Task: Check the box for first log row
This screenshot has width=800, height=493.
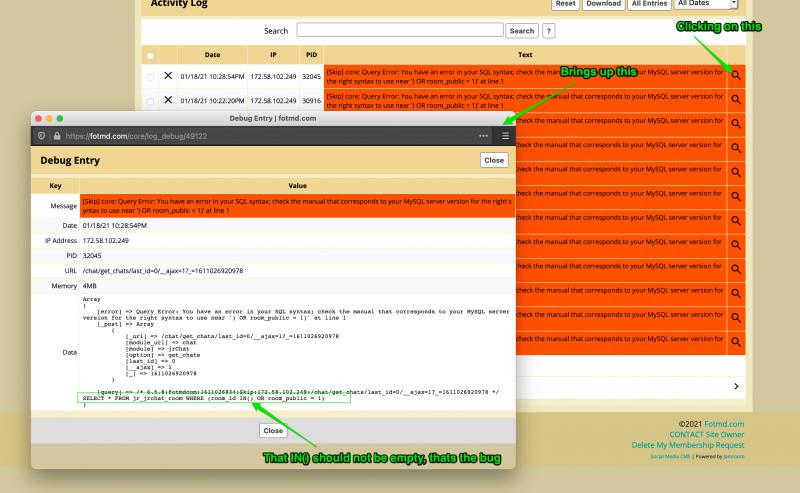Action: pyautogui.click(x=150, y=76)
